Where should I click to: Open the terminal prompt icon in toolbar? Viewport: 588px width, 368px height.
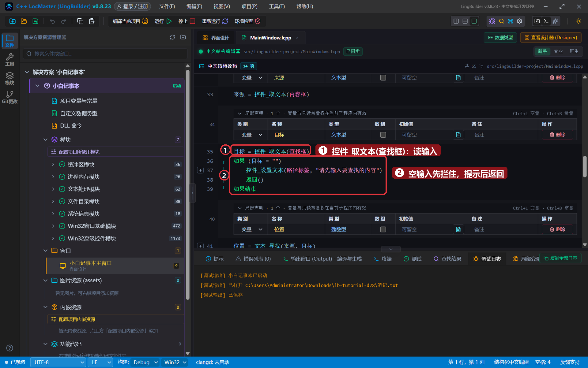tap(546, 21)
